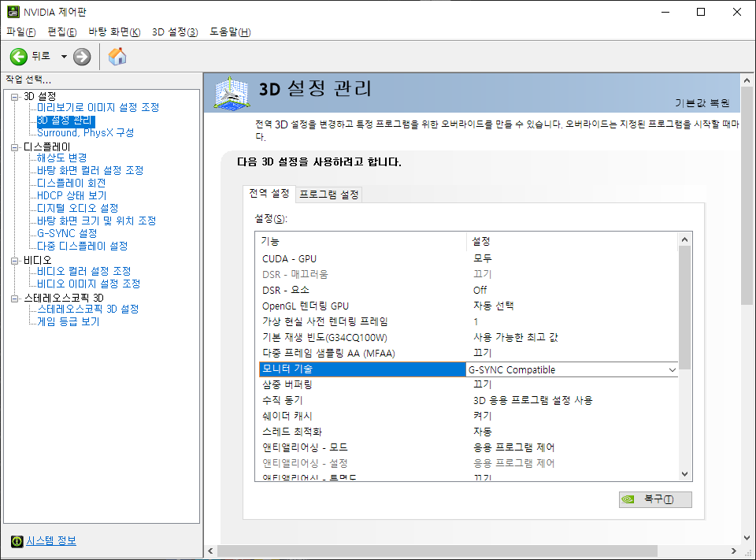Open 해상도 변경 page
Viewport: 756px width, 560px height.
click(x=61, y=158)
